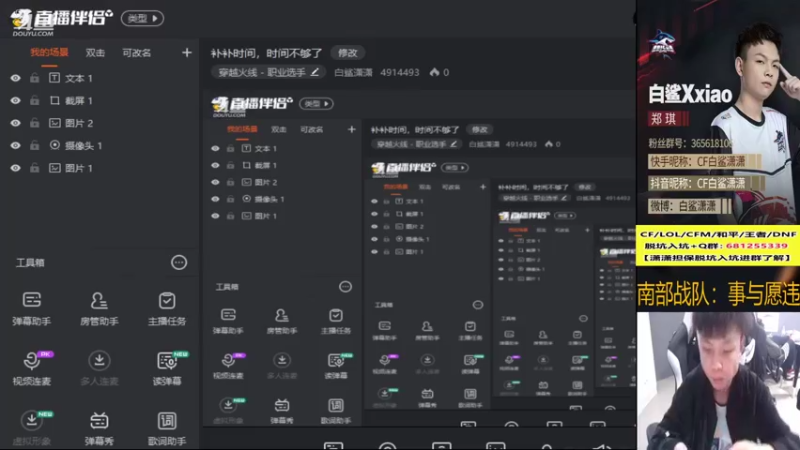Toggle visibility of the 图片 2 source
800x450 pixels.
15,123
